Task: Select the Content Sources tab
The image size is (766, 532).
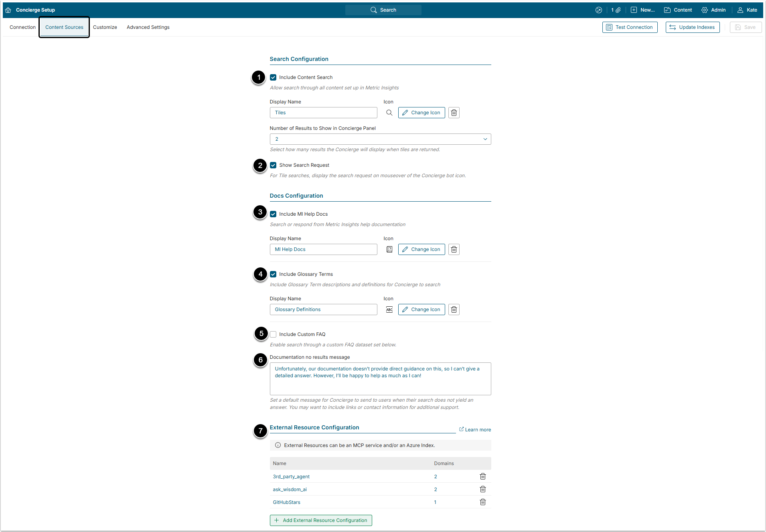Action: (64, 27)
